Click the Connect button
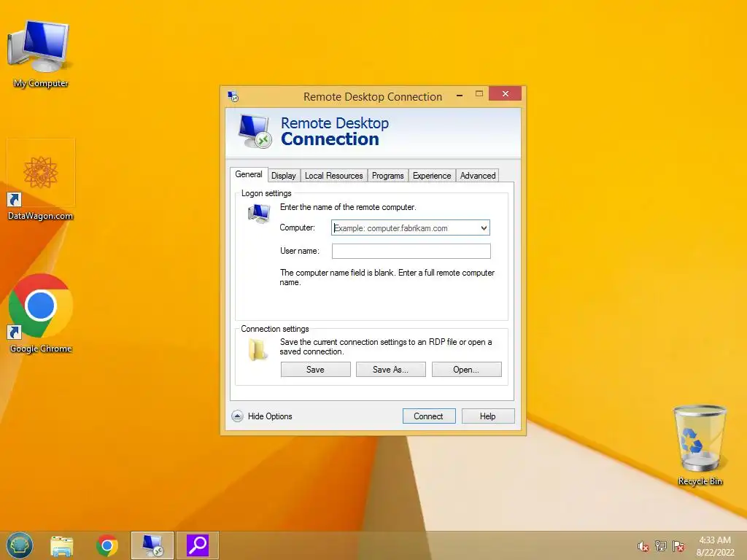Viewport: 747px width, 560px height. coord(429,416)
